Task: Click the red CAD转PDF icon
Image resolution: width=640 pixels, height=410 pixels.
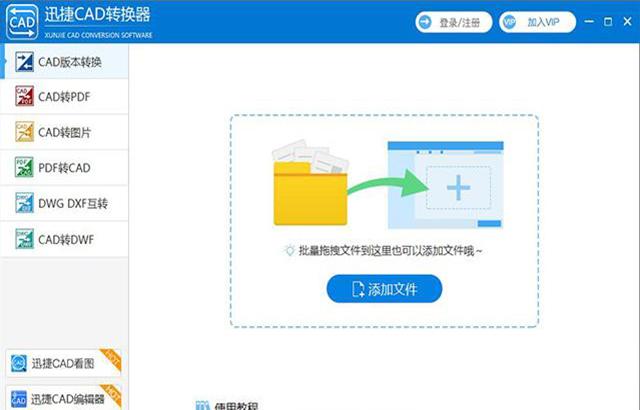Action: [x=24, y=96]
